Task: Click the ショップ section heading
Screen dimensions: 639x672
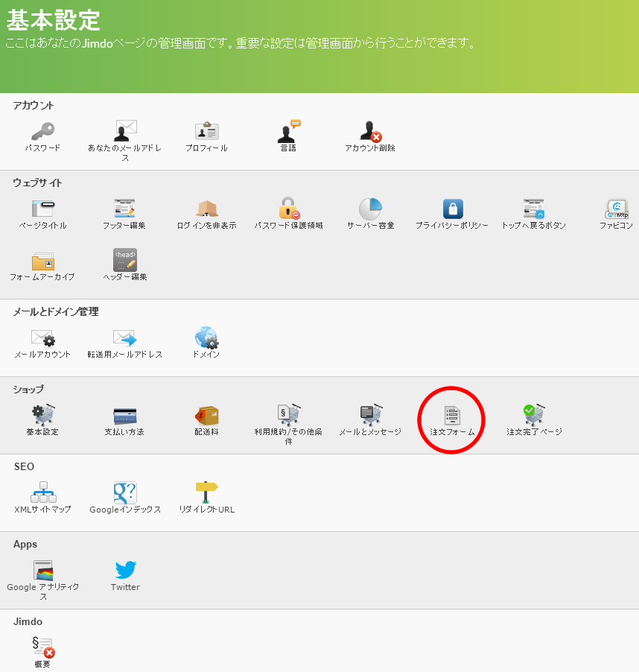Action: tap(28, 389)
